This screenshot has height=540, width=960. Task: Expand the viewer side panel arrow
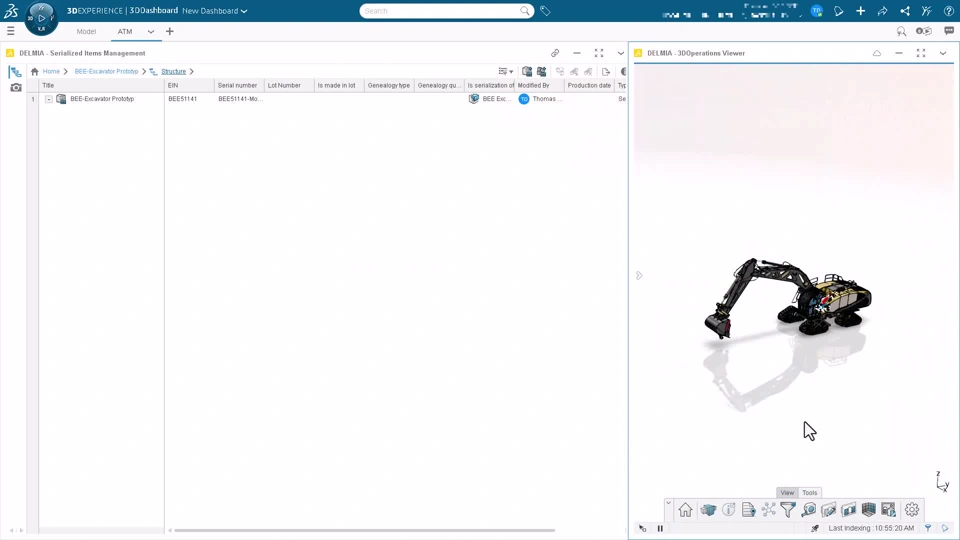pos(639,276)
